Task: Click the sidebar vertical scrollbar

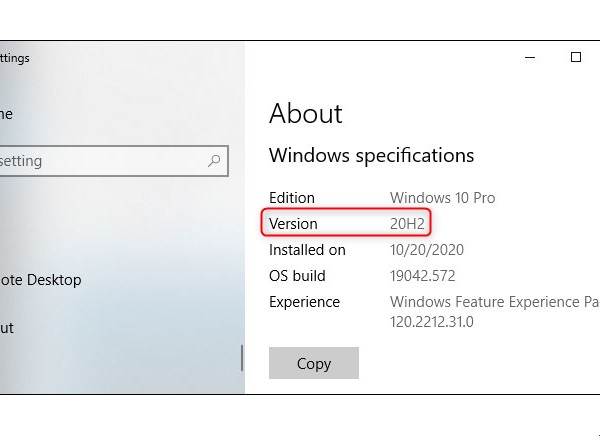Action: coord(240,360)
